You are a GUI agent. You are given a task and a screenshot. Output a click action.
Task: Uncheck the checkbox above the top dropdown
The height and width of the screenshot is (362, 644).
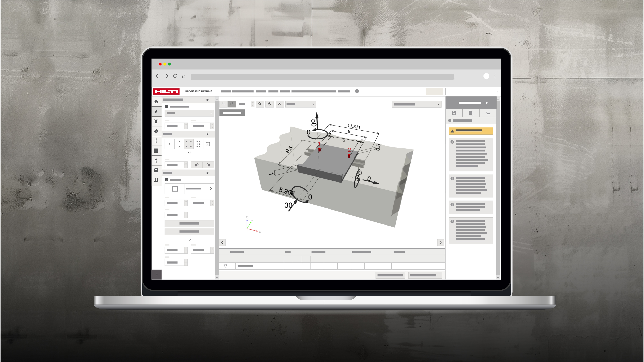[166, 107]
